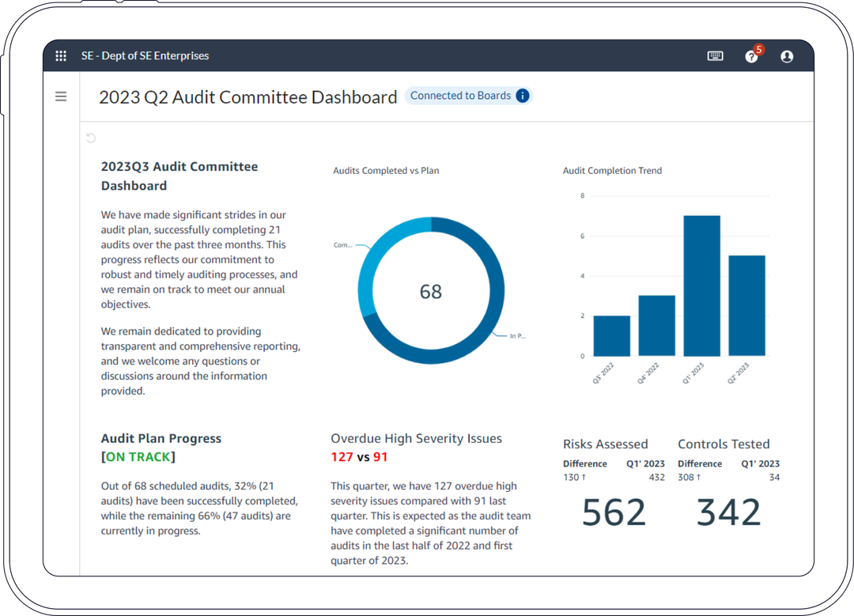
Task: Click the Risks Assessed value 562
Action: point(614,512)
